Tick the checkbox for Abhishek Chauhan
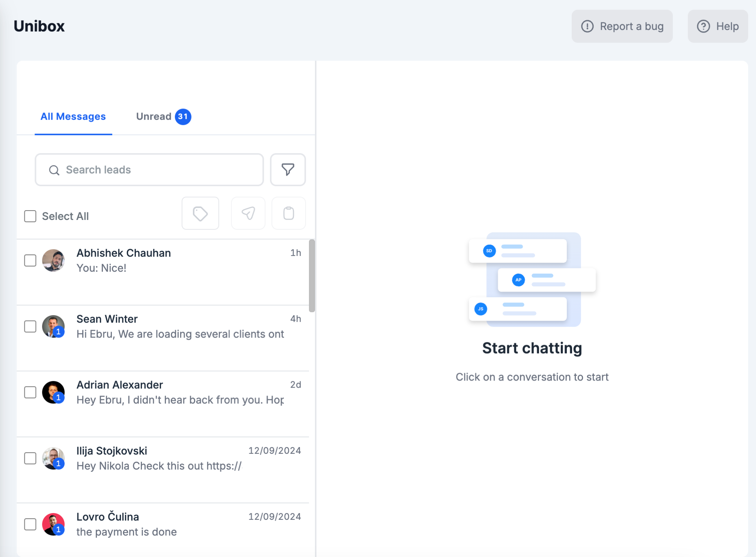756x557 pixels. (x=30, y=260)
